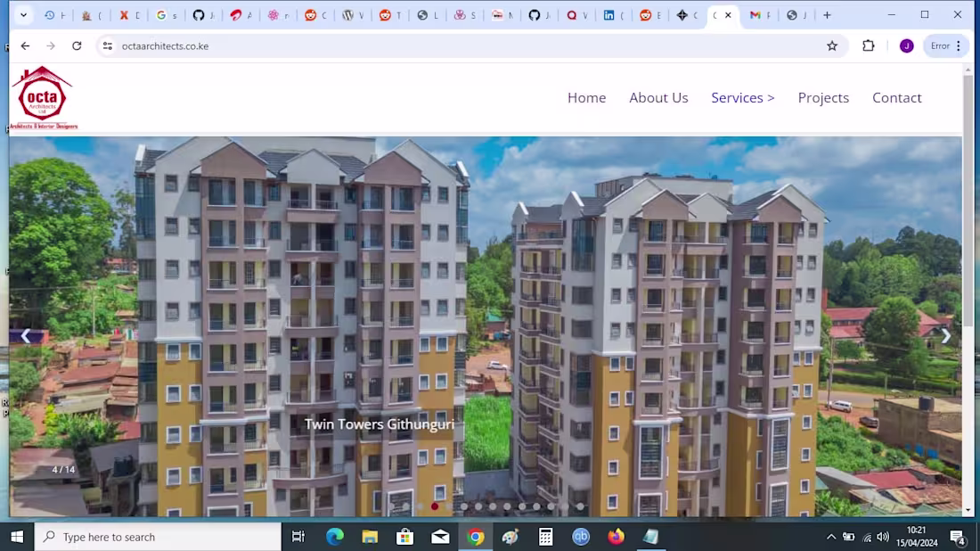Click the scrollbar down arrow
This screenshot has width=980, height=551.
(x=968, y=510)
